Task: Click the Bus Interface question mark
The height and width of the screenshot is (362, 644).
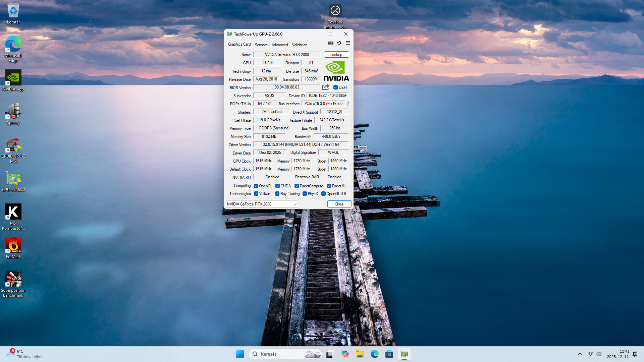Action: [348, 104]
